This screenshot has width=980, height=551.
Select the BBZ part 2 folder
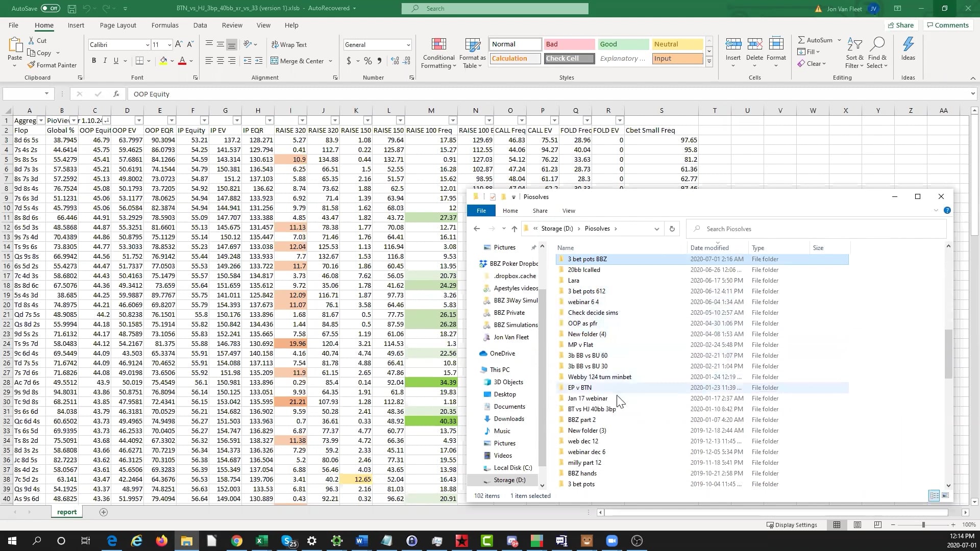tap(581, 419)
